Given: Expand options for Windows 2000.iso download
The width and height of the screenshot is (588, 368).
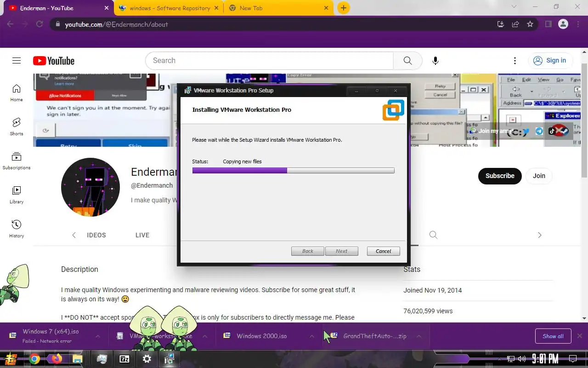Looking at the screenshot, I should coord(312,336).
